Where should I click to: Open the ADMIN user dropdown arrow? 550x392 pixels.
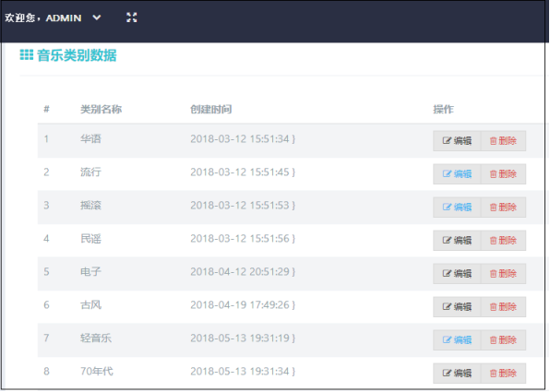click(x=97, y=18)
